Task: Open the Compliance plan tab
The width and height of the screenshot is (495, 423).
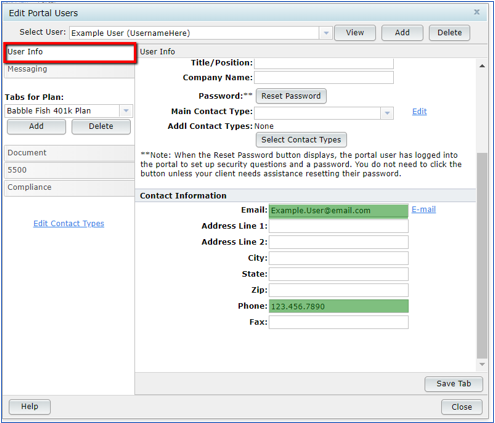Action: pyautogui.click(x=69, y=188)
